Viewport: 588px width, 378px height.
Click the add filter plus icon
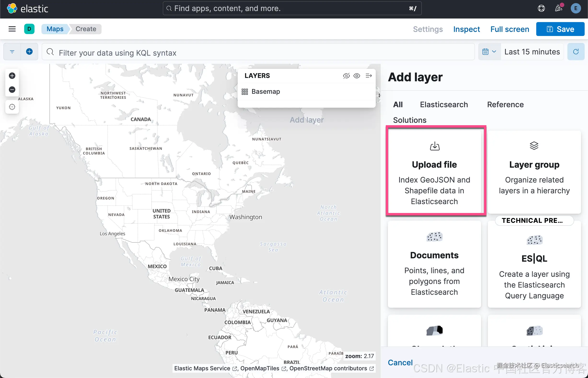click(x=29, y=52)
